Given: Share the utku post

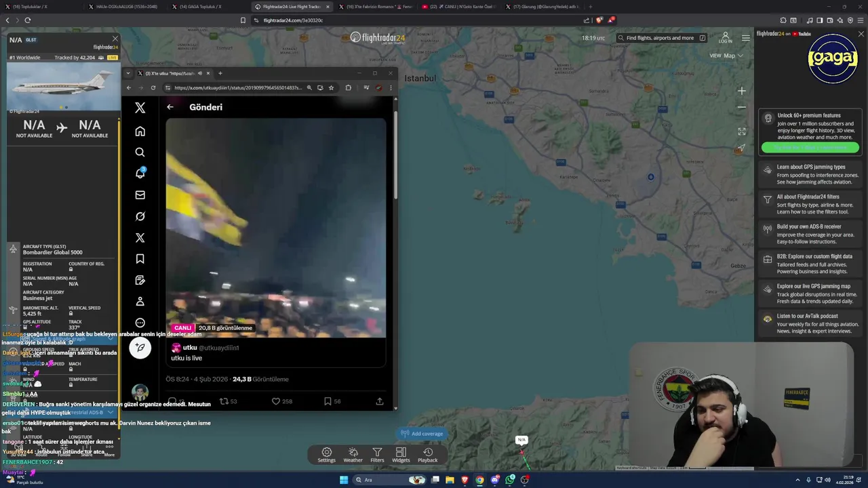Looking at the screenshot, I should pos(380,401).
